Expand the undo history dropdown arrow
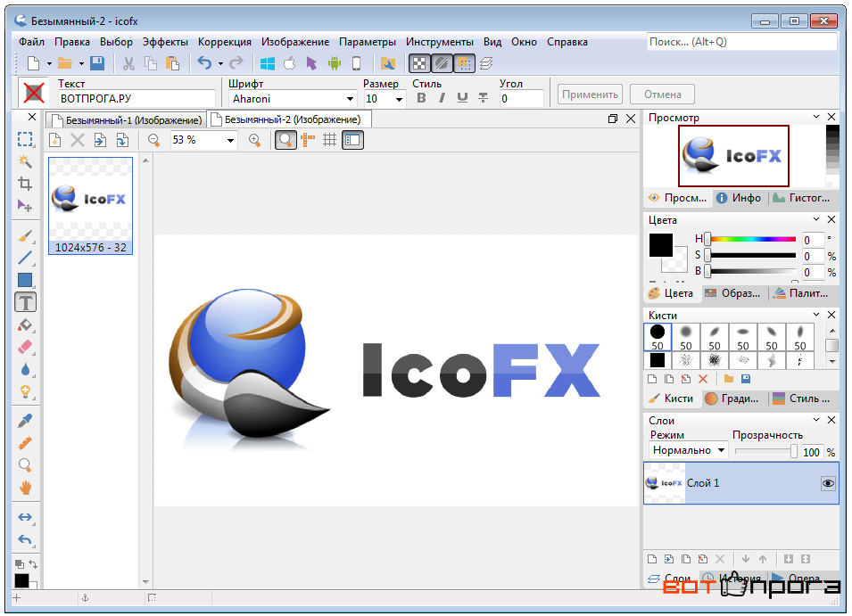The width and height of the screenshot is (852, 616). (x=220, y=64)
